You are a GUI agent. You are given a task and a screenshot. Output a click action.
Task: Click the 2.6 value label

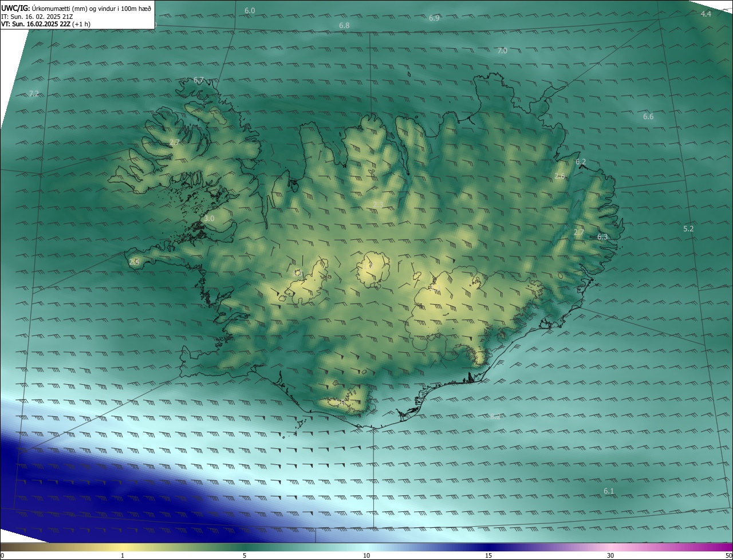(559, 176)
